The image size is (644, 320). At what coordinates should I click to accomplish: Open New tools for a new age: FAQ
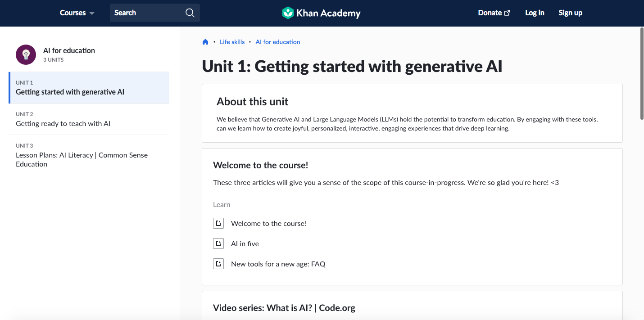278,264
